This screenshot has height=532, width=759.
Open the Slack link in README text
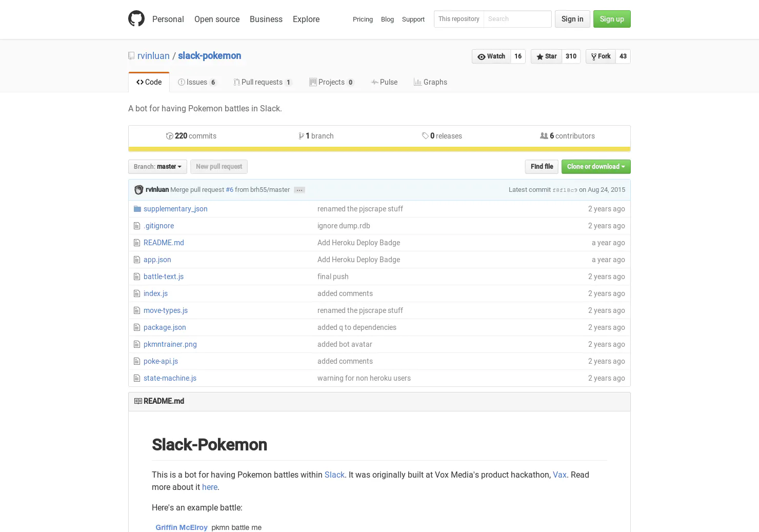click(334, 475)
